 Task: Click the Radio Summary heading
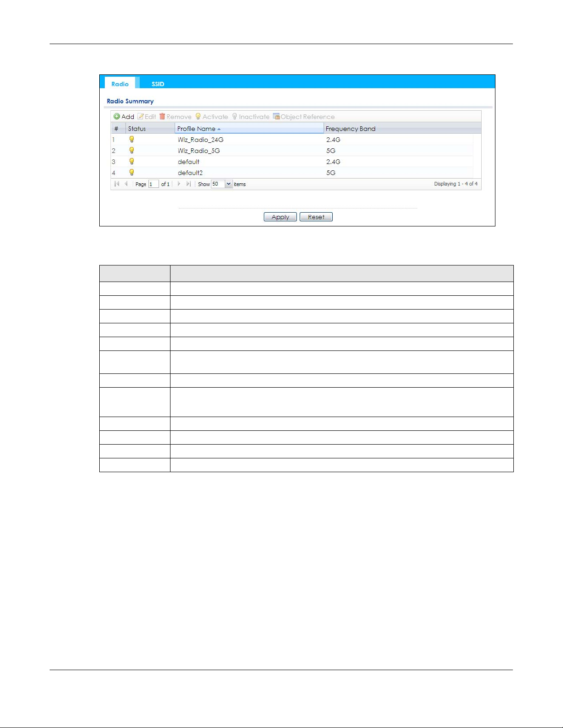point(130,101)
